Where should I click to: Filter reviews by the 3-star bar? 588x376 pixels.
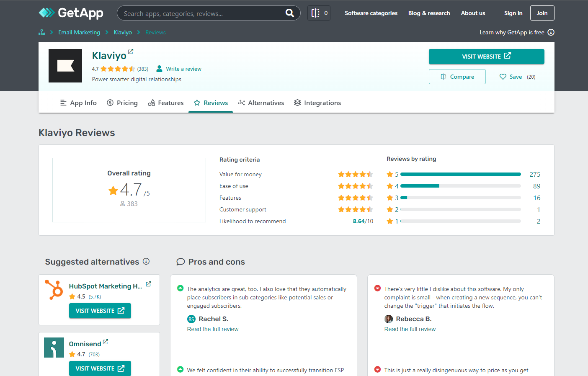461,198
